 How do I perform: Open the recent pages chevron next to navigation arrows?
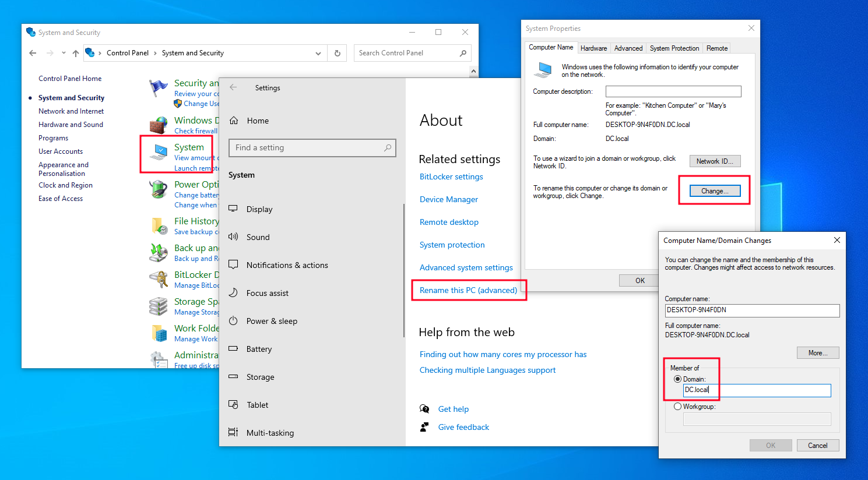click(x=63, y=52)
